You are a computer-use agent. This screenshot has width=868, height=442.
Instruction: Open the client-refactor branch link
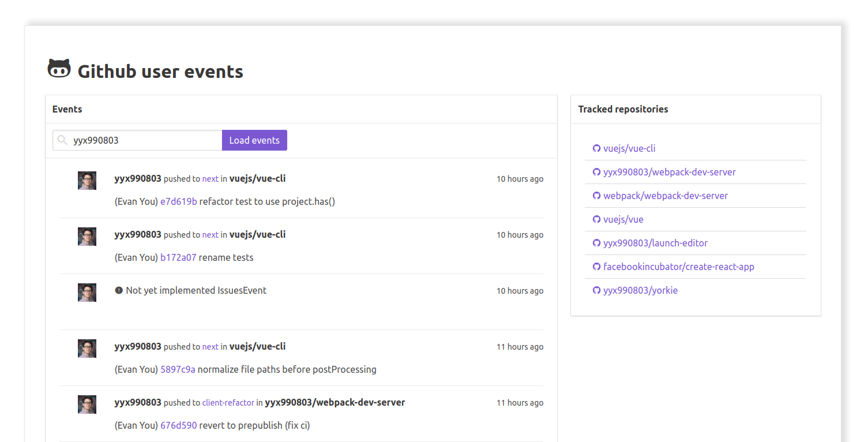click(228, 403)
